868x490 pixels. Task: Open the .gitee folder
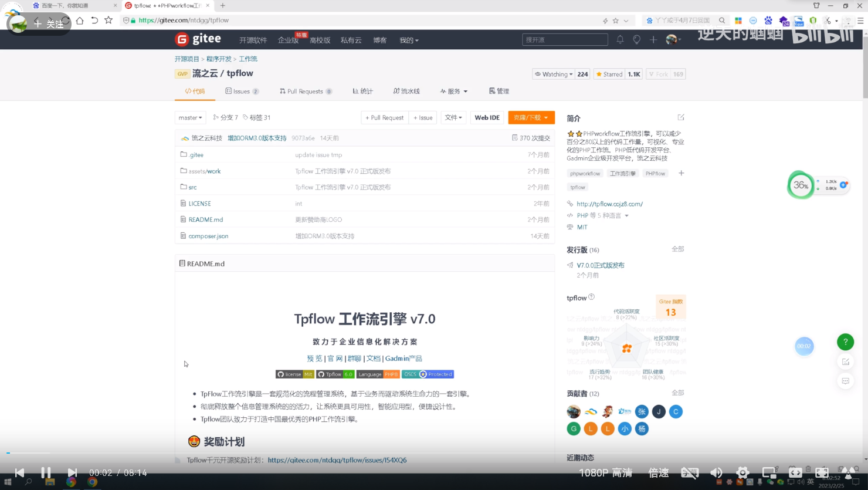[196, 155]
